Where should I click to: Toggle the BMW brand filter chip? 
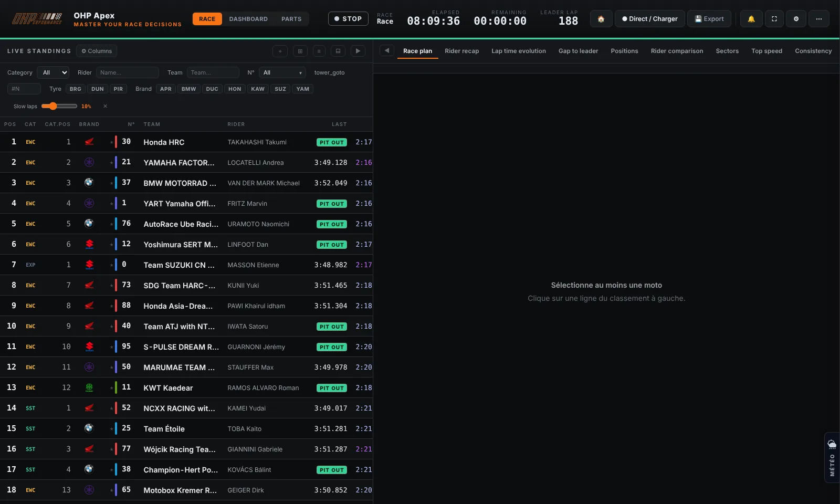click(x=189, y=89)
